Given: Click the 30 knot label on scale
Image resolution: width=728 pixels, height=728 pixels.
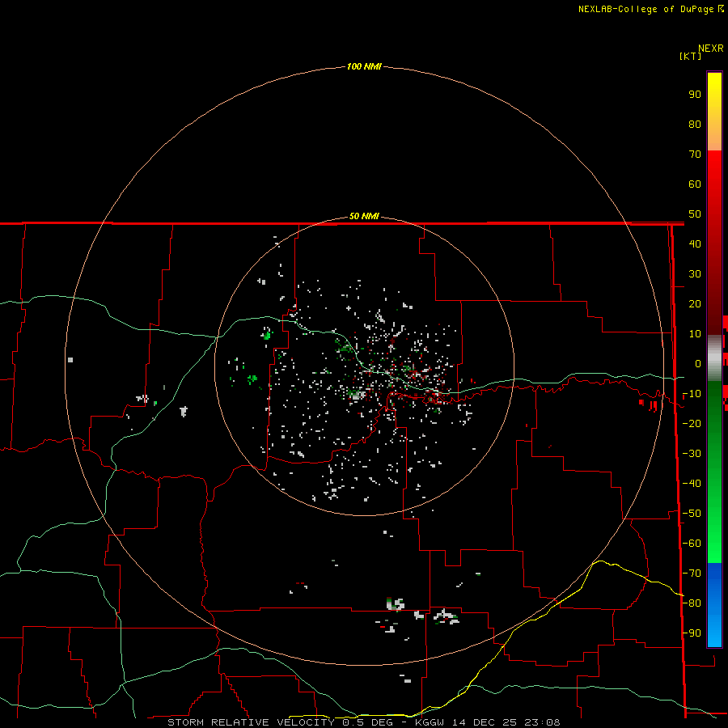Looking at the screenshot, I should pyautogui.click(x=695, y=274).
